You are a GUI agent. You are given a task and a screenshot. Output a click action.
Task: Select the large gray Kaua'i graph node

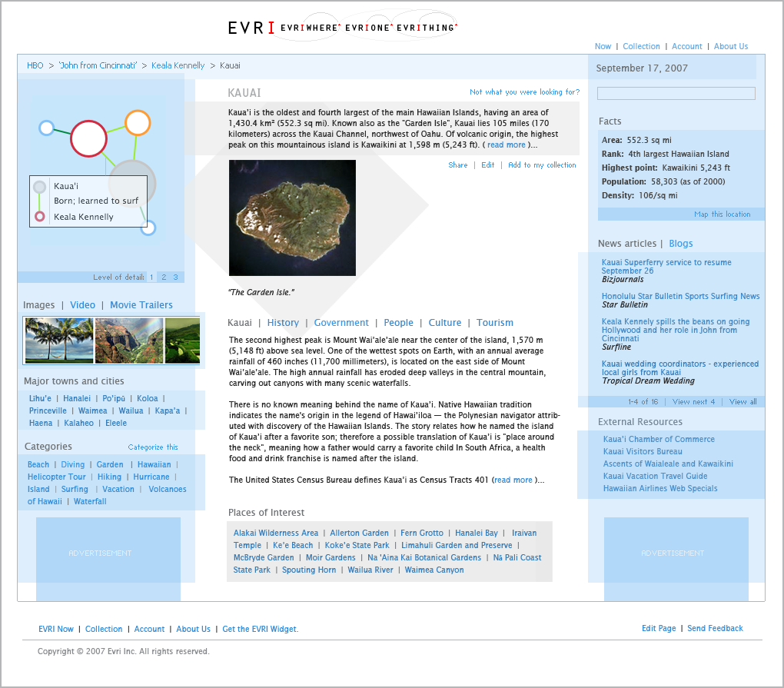[x=132, y=184]
